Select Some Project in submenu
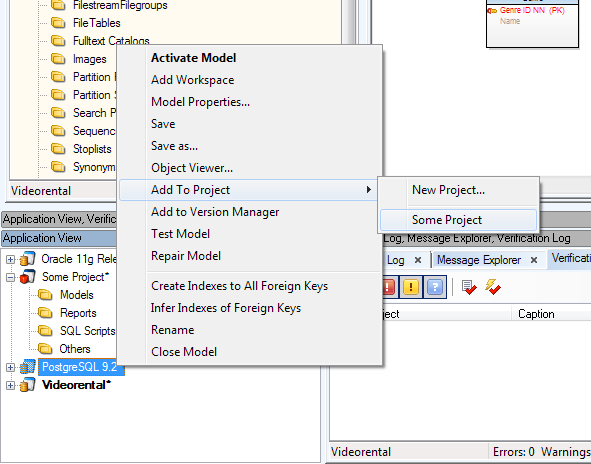The height and width of the screenshot is (464, 591). point(458,220)
